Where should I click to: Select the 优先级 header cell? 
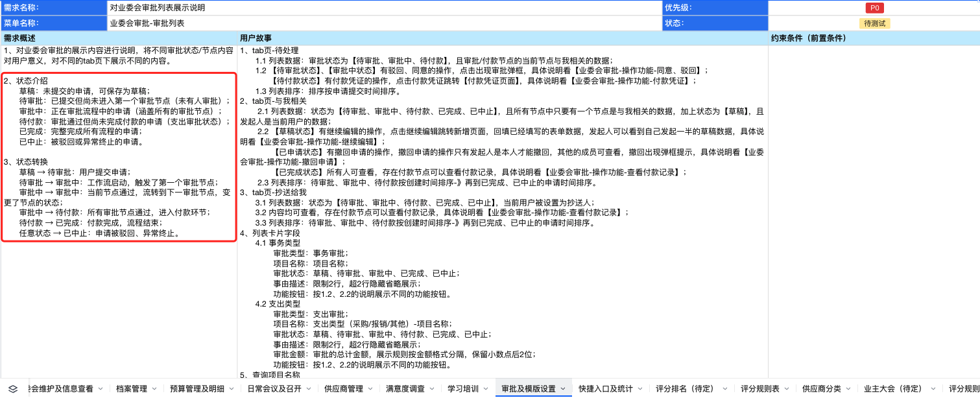tap(713, 8)
